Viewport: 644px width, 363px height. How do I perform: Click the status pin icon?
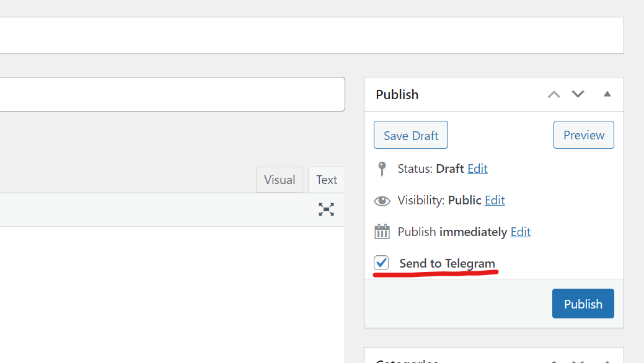tap(382, 168)
